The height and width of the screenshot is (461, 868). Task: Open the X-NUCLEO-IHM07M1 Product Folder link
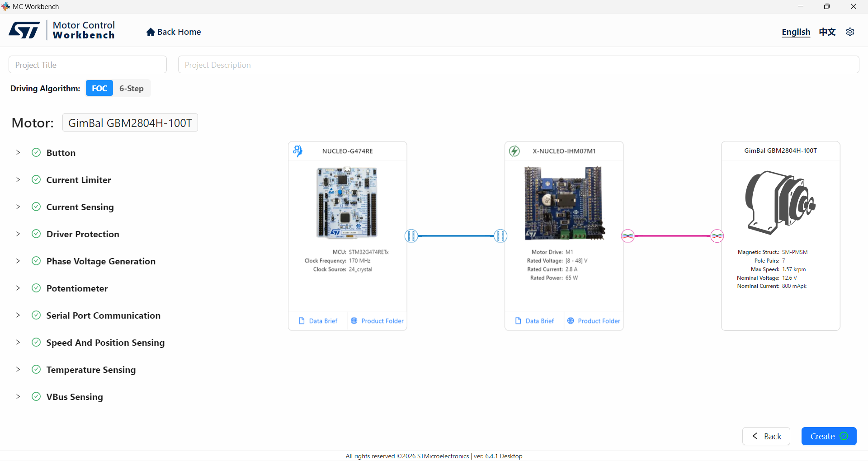coord(594,321)
